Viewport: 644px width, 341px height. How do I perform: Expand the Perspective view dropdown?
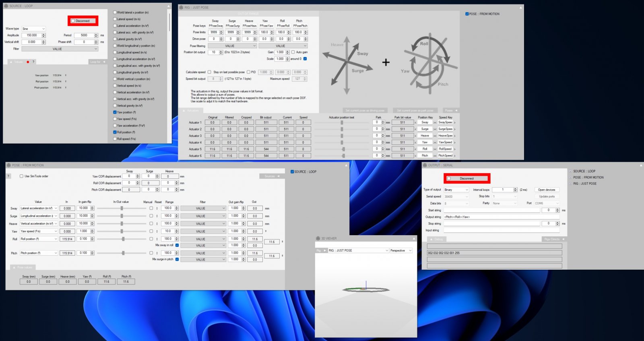pyautogui.click(x=401, y=250)
